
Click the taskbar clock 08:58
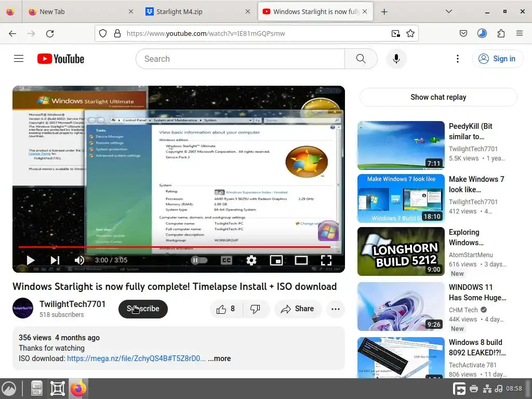tap(514, 389)
